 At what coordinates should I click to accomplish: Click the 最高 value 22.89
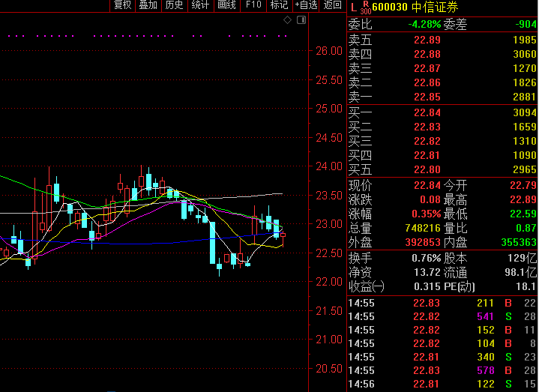pos(523,199)
